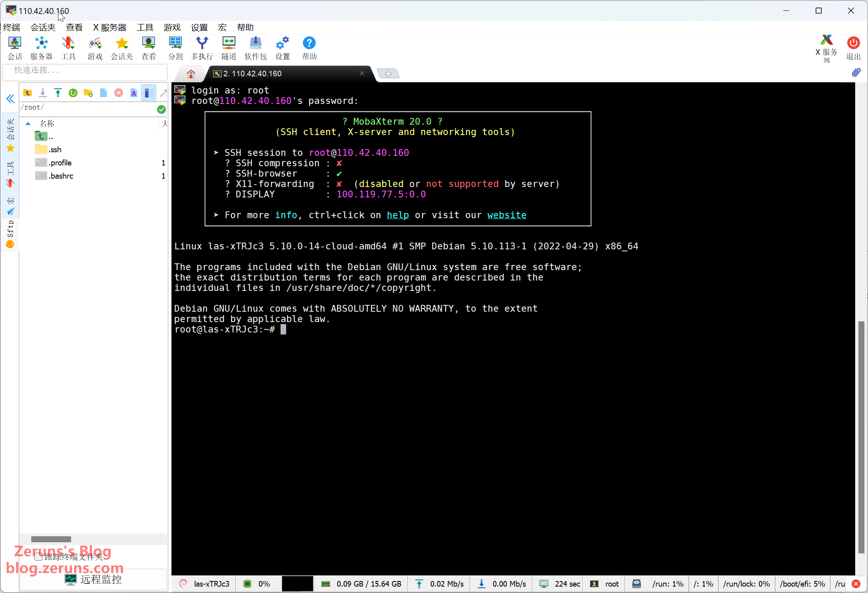Click the red 退出 (Exit) power icon
The image size is (868, 593).
coord(853,48)
